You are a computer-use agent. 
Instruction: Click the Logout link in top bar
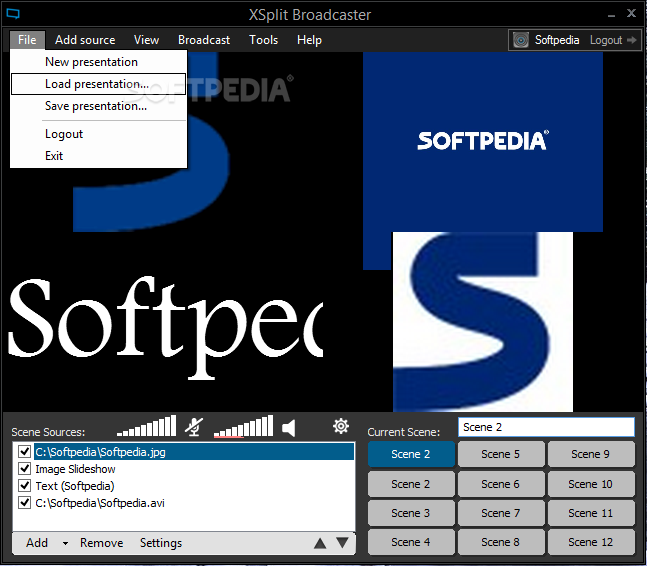coord(606,40)
